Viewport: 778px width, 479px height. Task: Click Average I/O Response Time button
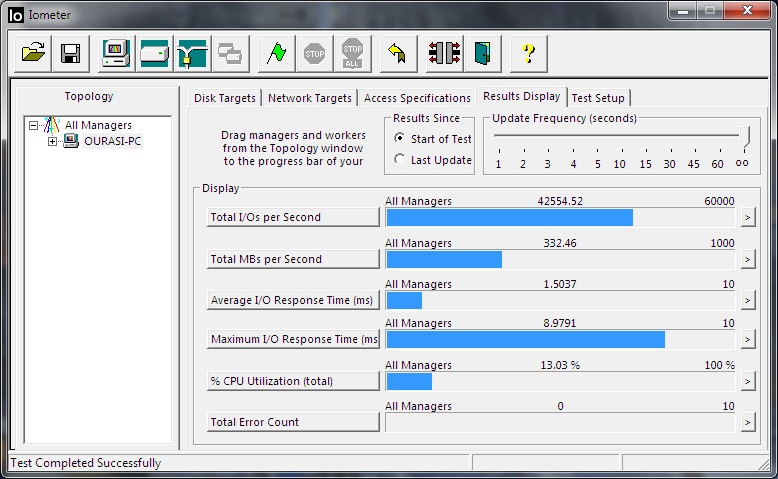pyautogui.click(x=293, y=300)
